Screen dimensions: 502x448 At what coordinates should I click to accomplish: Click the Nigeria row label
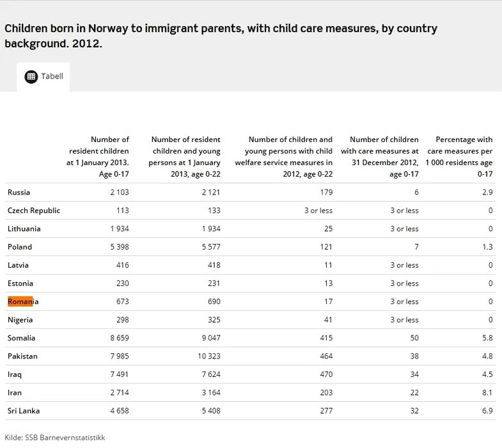click(x=20, y=320)
